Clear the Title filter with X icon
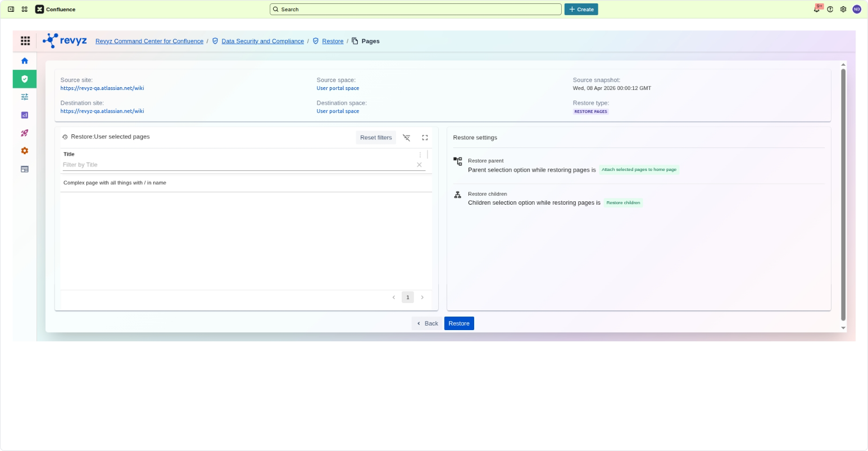 point(419,165)
